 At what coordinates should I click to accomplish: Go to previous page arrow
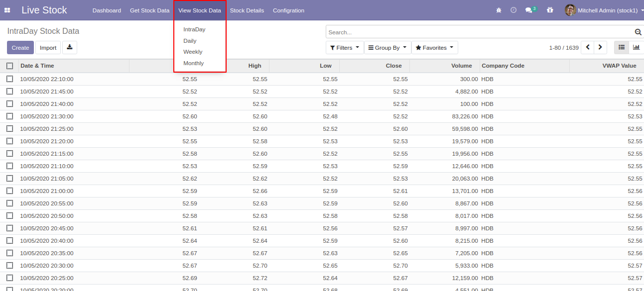588,47
